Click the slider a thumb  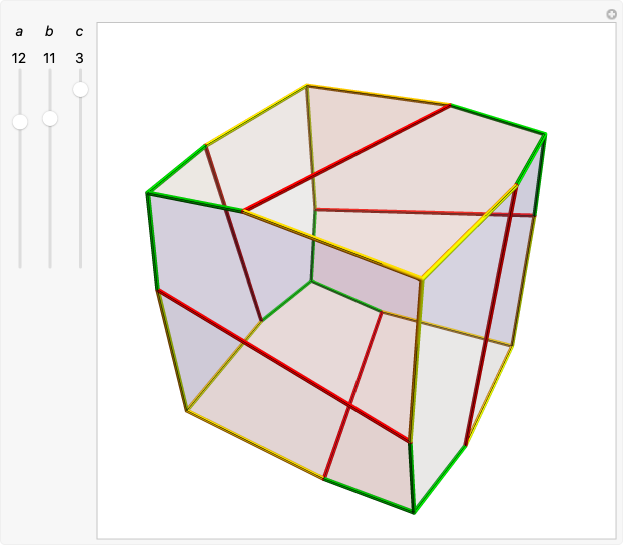point(20,122)
